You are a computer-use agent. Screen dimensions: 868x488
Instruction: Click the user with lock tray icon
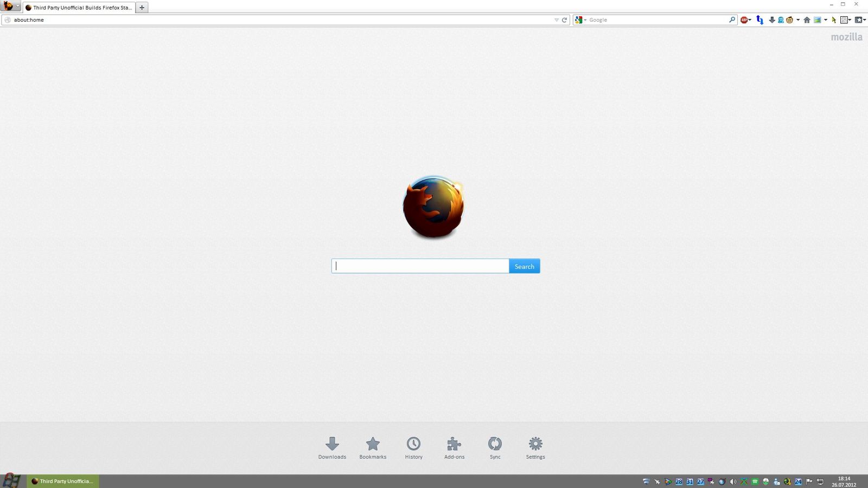(x=776, y=481)
